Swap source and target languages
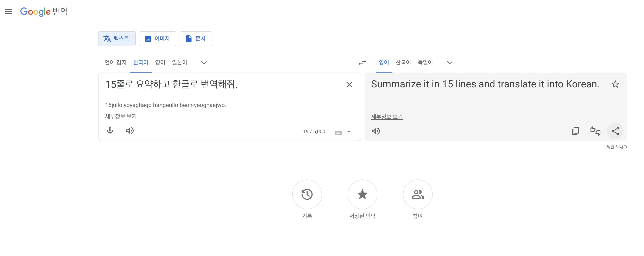 pyautogui.click(x=362, y=63)
